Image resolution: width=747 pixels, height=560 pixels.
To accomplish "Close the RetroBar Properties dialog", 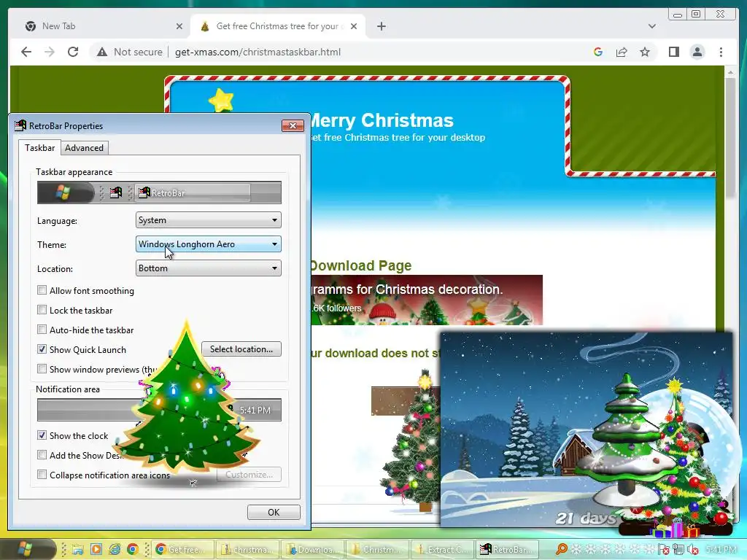I will 293,125.
